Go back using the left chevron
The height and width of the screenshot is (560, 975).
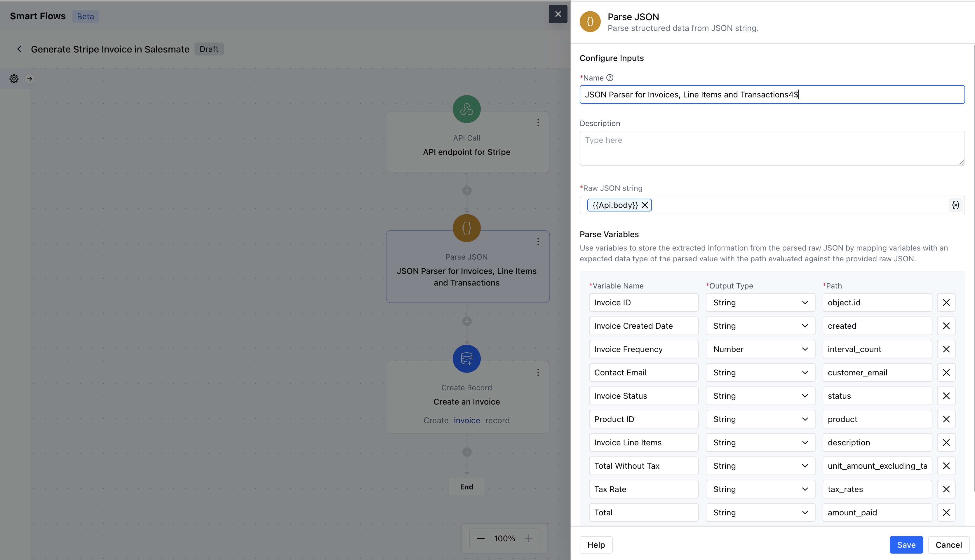tap(19, 49)
